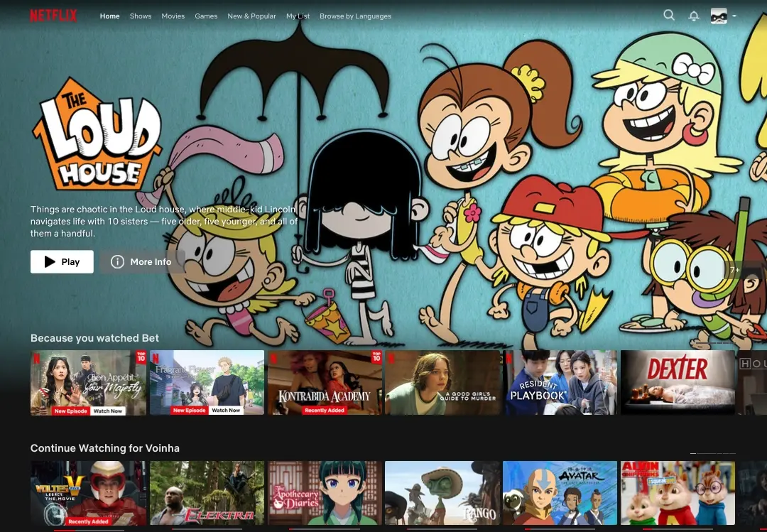Click Watch Now on Bon Appétit, Your Majesty
The width and height of the screenshot is (767, 532).
[x=108, y=411]
